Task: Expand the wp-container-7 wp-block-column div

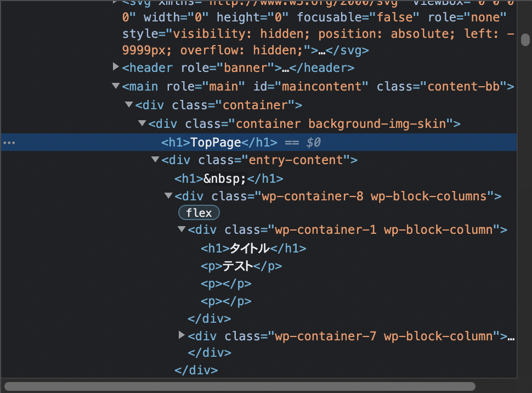Action: (x=181, y=335)
